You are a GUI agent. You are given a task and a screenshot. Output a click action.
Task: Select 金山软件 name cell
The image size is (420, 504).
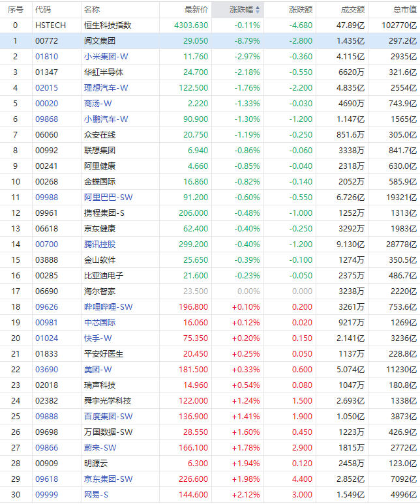100,260
